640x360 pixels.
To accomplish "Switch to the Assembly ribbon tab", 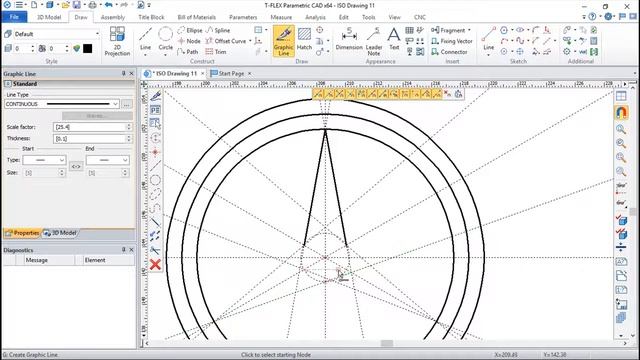I will pos(113,17).
